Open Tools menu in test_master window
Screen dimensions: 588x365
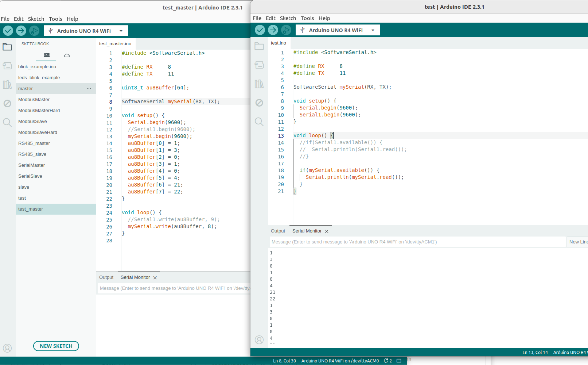(x=55, y=19)
